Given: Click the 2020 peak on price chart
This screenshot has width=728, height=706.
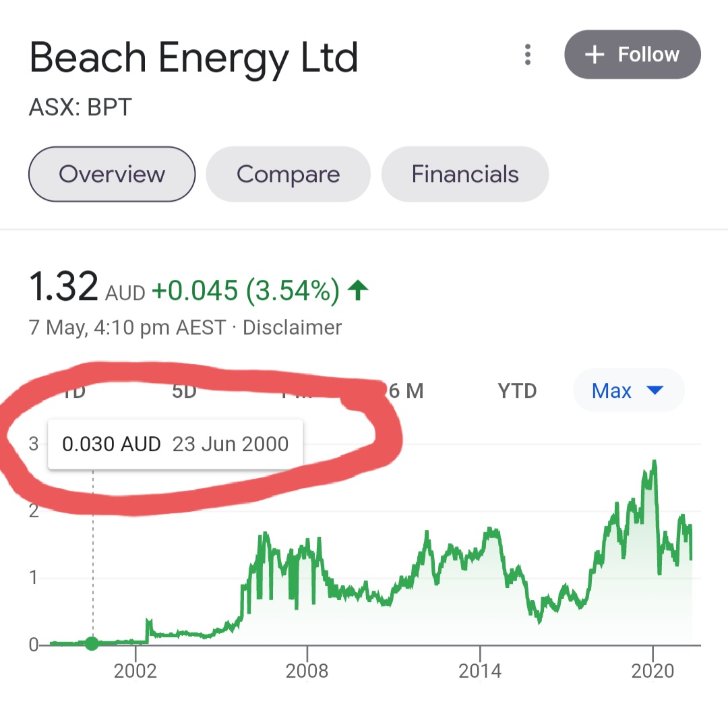Looking at the screenshot, I should point(654,462).
